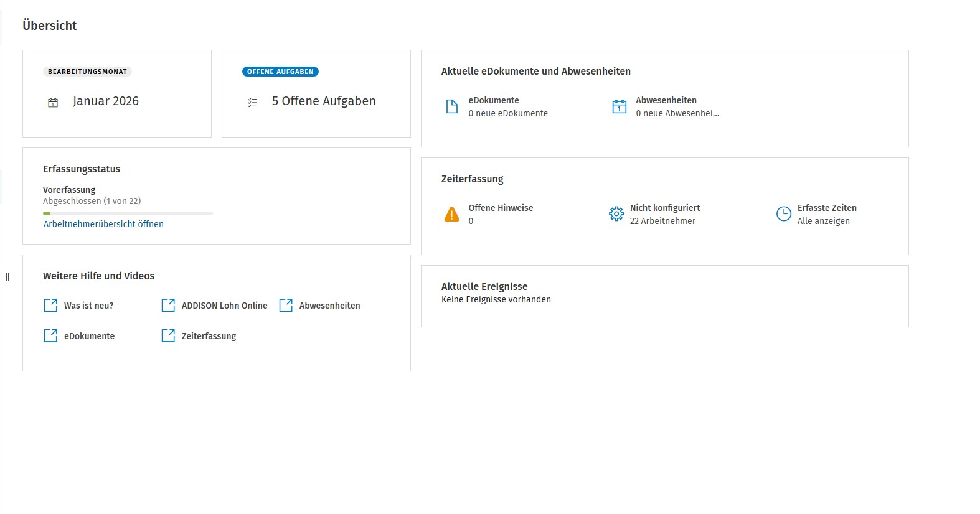The height and width of the screenshot is (514, 980).
Task: Click the external link icon for ADDISON Lohn Online
Action: [x=168, y=306]
